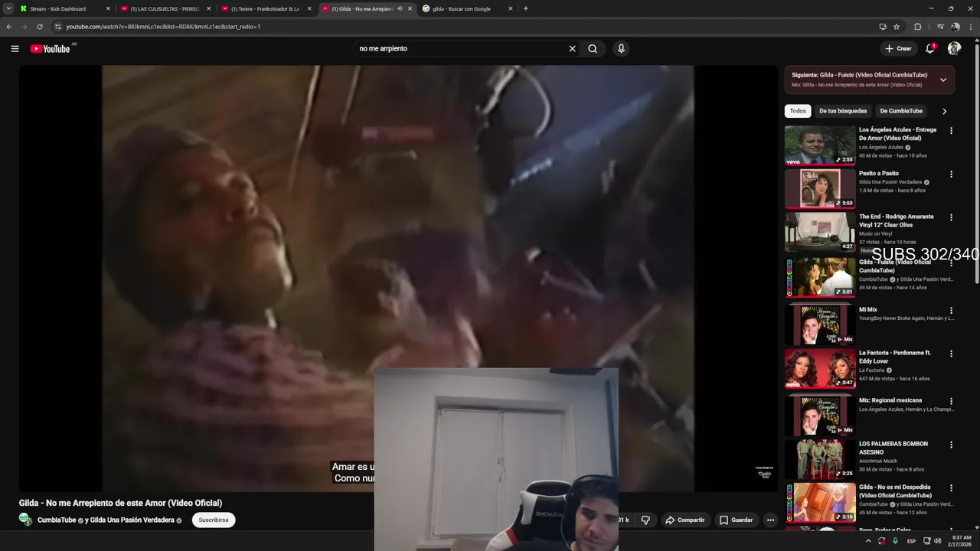This screenshot has width=980, height=551.
Task: Bookmark this page with star icon
Action: point(897,26)
